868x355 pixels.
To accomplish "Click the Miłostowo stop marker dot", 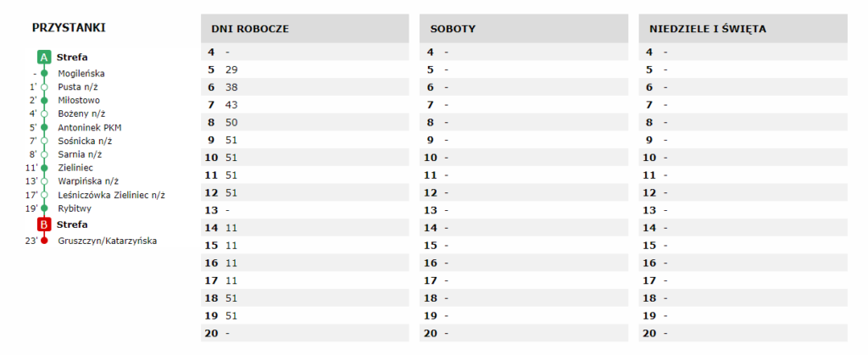I will 44,100.
